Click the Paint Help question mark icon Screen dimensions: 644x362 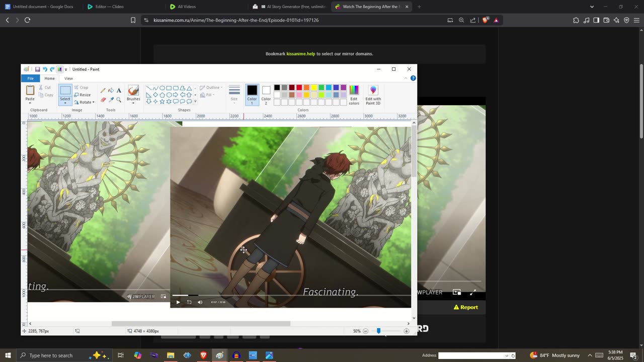[x=413, y=78]
